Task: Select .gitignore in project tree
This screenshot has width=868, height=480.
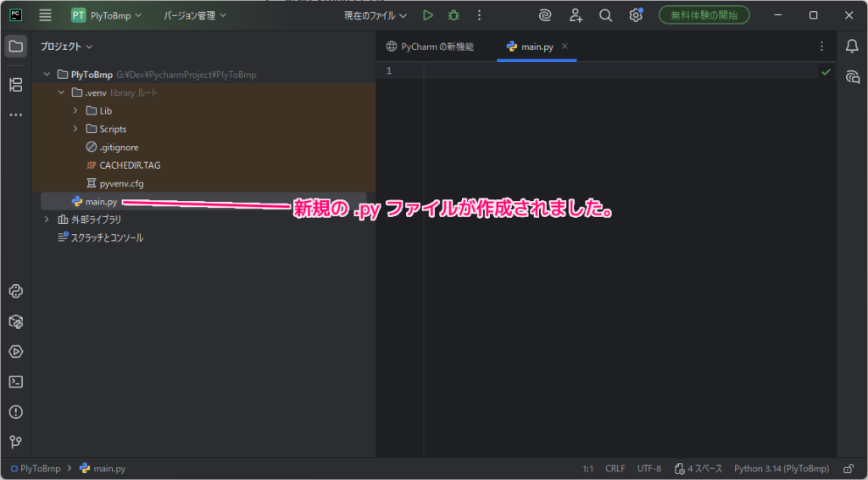Action: point(113,148)
